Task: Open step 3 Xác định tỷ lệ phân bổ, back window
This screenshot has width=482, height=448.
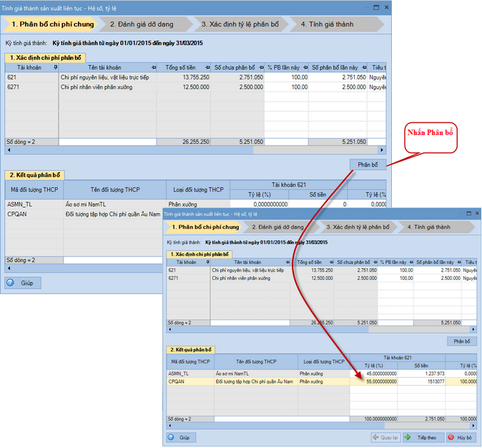Action: tap(241, 24)
